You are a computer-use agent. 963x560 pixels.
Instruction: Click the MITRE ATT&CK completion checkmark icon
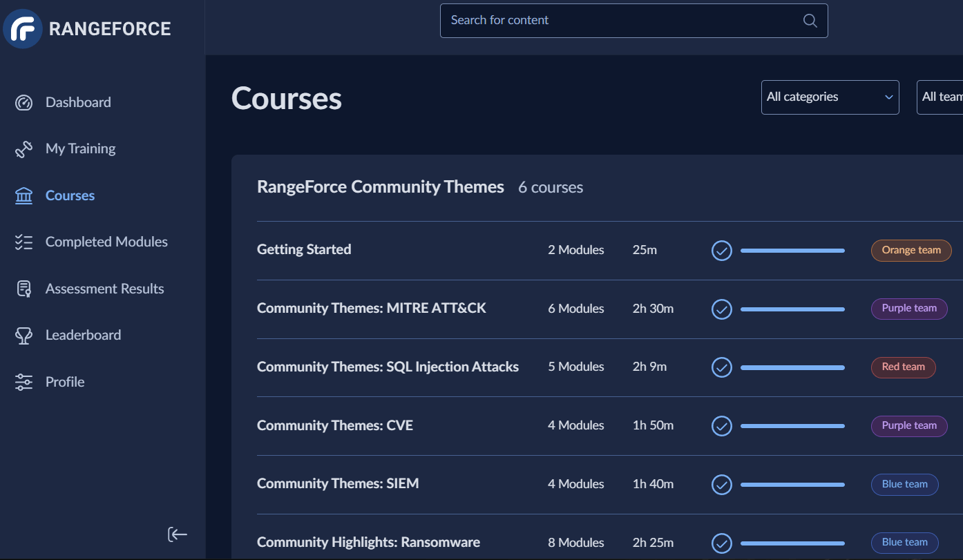pos(722,309)
